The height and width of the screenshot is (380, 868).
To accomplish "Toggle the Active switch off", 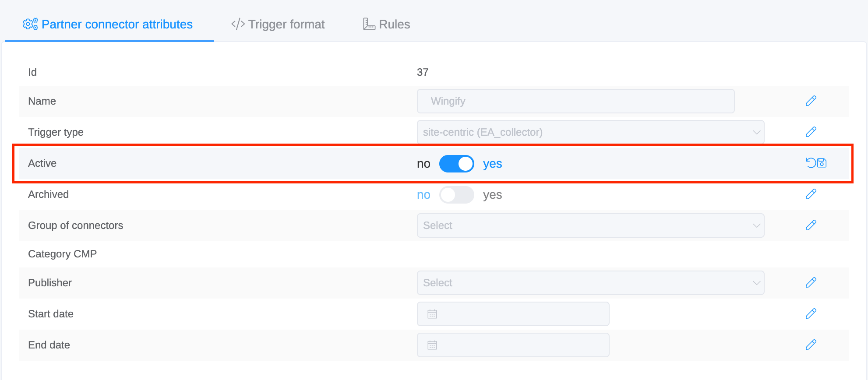I will pyautogui.click(x=456, y=164).
